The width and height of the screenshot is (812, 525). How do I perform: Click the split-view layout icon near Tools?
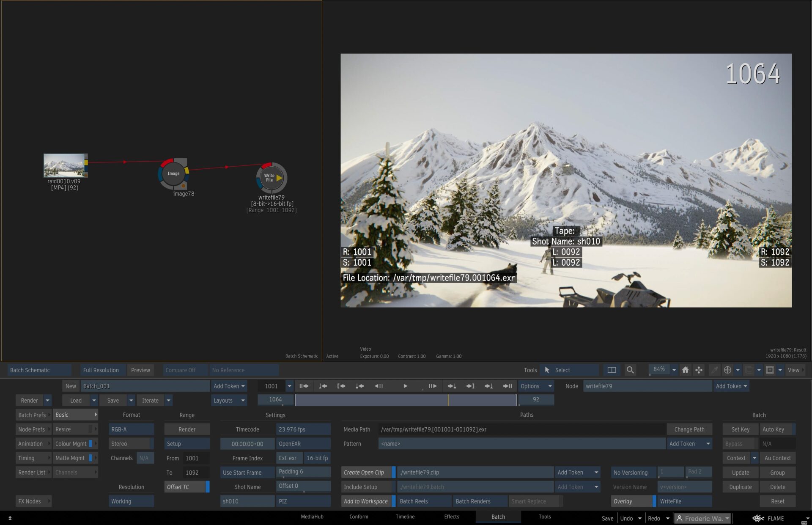click(x=612, y=370)
